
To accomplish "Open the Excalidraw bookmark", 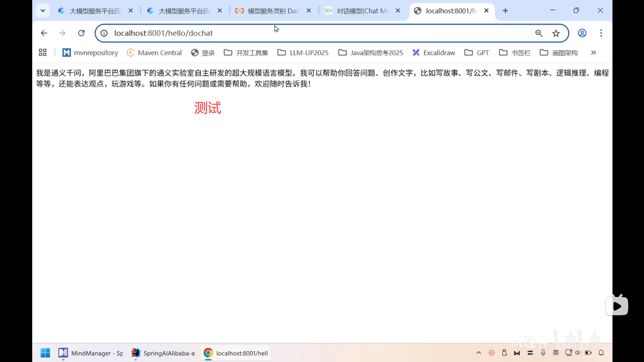I will tap(434, 53).
